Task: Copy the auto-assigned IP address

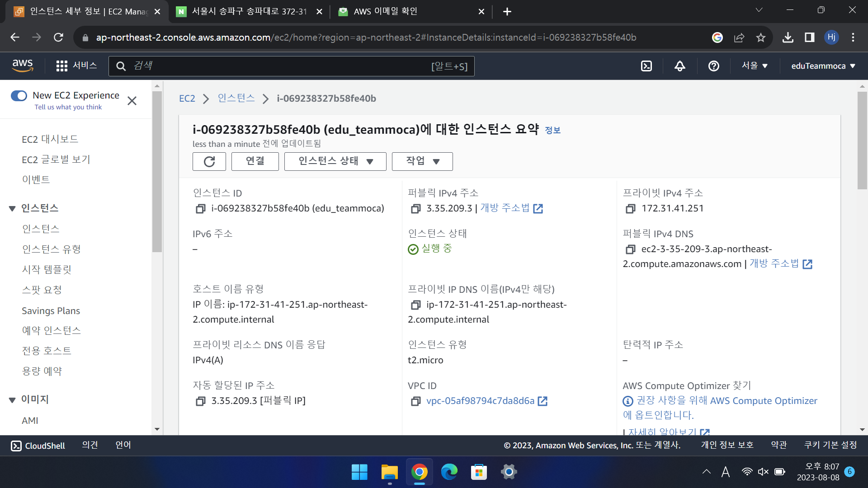Action: click(200, 401)
